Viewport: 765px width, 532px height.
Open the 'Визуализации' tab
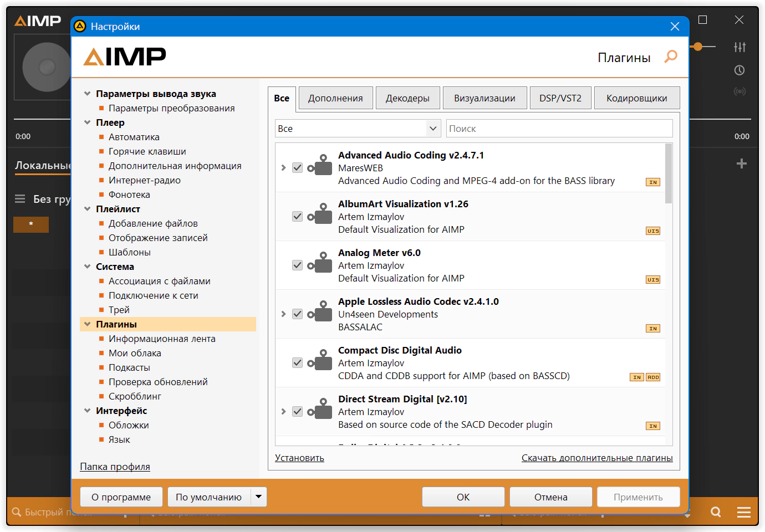click(484, 98)
